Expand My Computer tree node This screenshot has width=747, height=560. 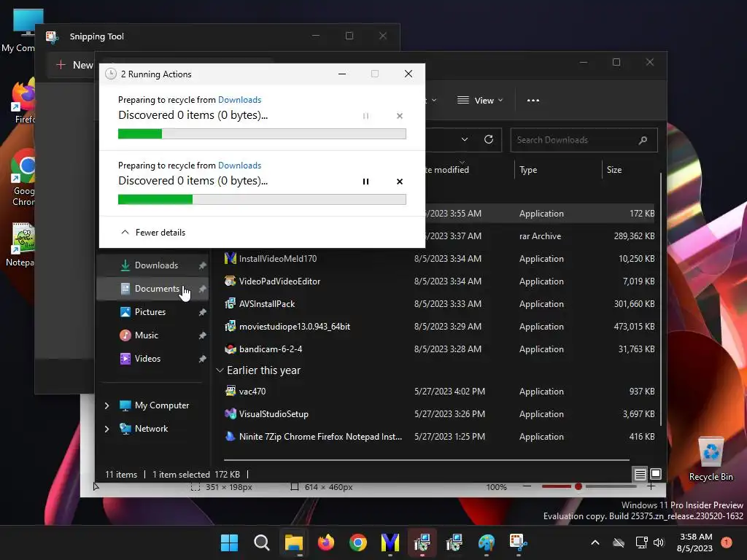pyautogui.click(x=107, y=405)
